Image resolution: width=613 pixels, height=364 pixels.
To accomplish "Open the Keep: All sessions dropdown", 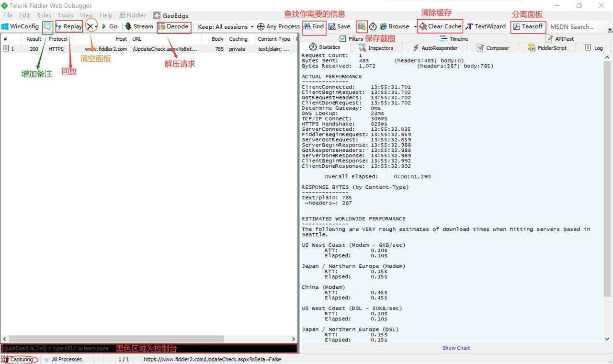I will click(226, 27).
